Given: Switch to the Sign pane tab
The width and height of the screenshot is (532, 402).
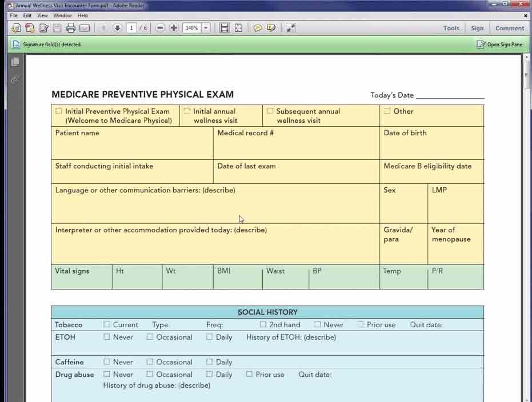Looking at the screenshot, I should pyautogui.click(x=477, y=28).
